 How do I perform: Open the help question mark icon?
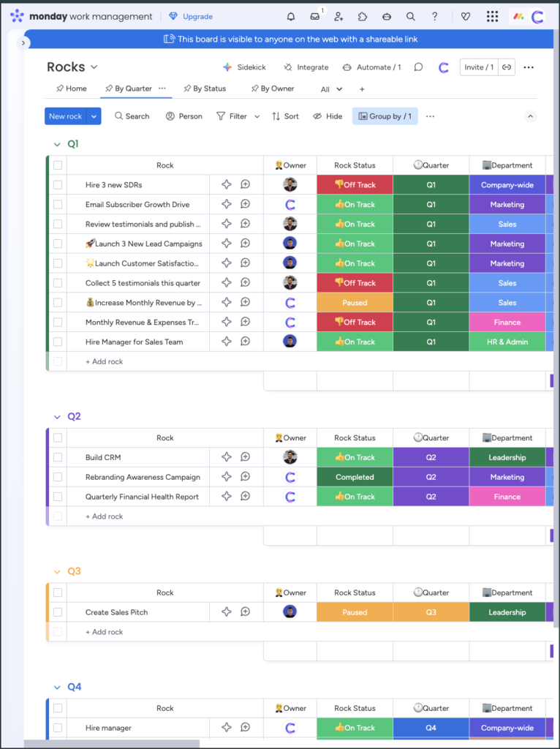pos(435,16)
